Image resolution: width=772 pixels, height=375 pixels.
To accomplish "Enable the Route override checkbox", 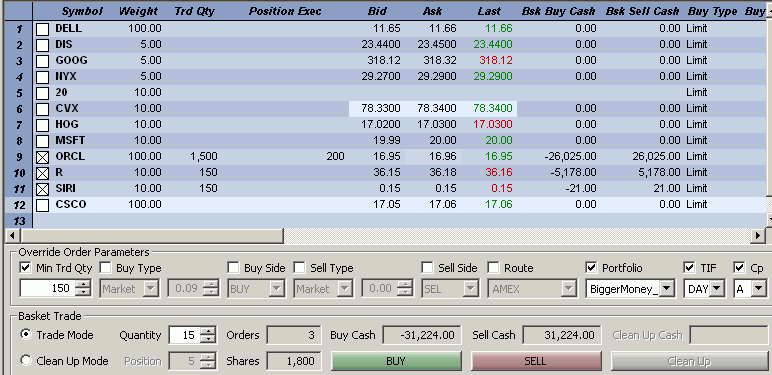I will tap(493, 268).
